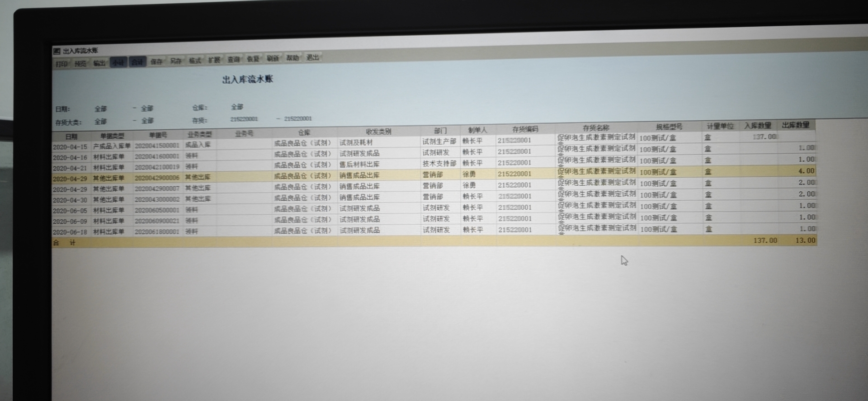Click the 刷新 (Refresh) toolbar button
The width and height of the screenshot is (868, 401).
coord(273,58)
